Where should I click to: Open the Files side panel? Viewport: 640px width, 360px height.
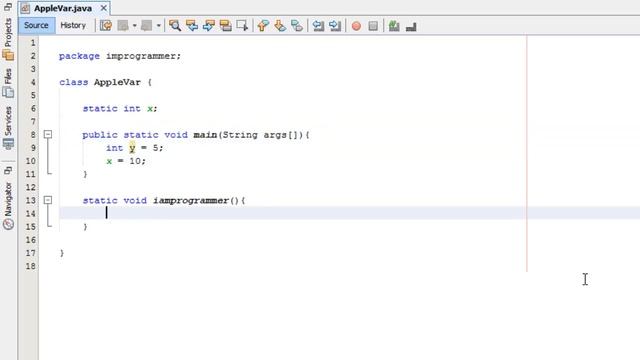point(8,82)
